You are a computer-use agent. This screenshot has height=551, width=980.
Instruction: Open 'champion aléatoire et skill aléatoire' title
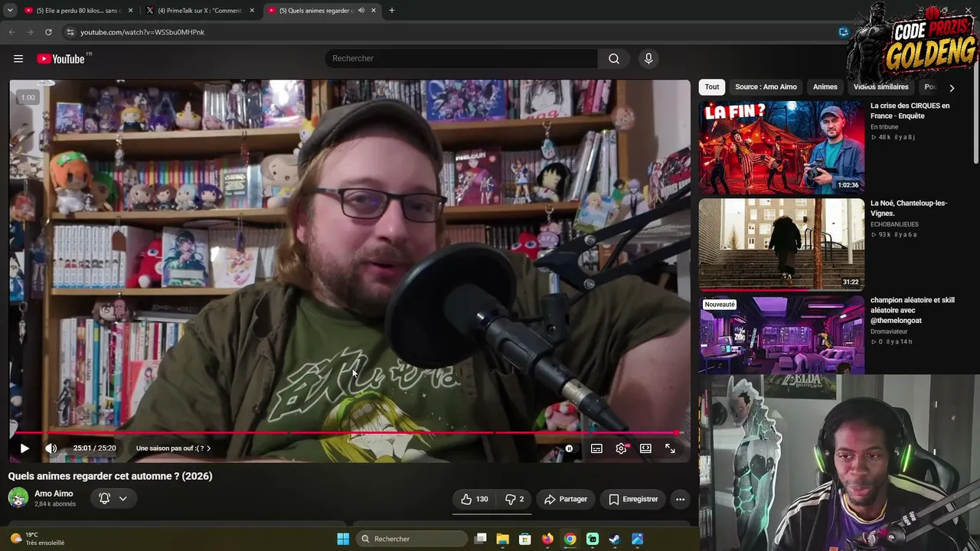(x=912, y=310)
